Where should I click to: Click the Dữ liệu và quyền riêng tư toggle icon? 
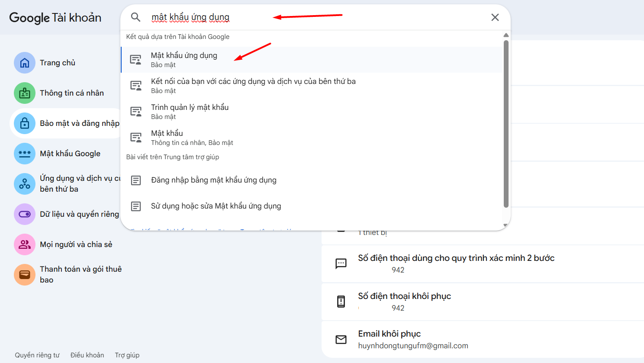click(x=25, y=214)
